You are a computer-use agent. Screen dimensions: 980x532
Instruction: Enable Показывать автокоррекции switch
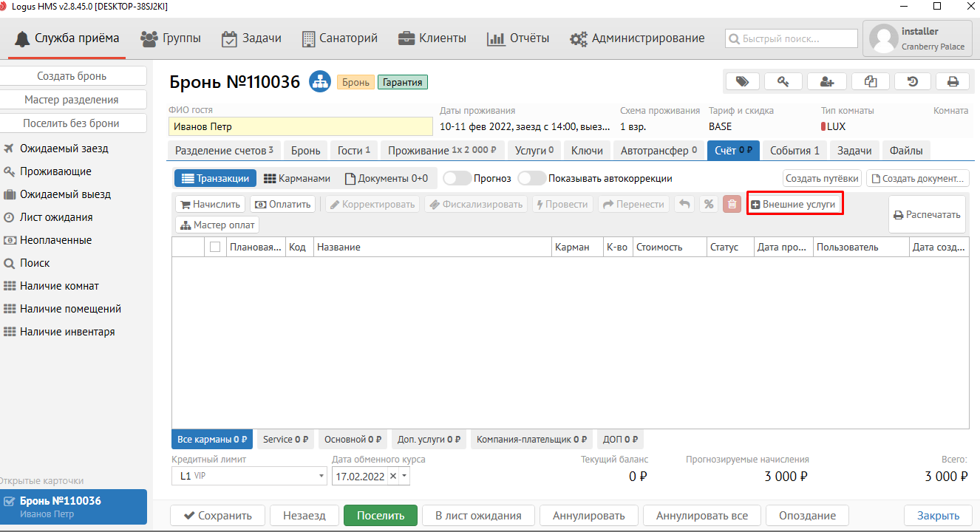531,178
